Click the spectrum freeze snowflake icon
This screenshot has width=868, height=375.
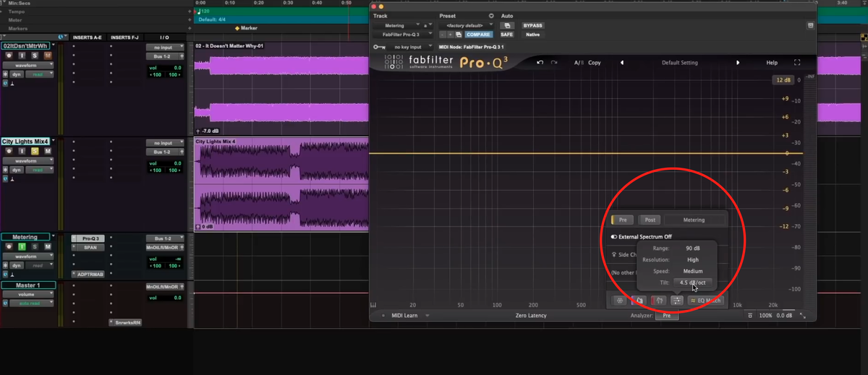(x=620, y=301)
